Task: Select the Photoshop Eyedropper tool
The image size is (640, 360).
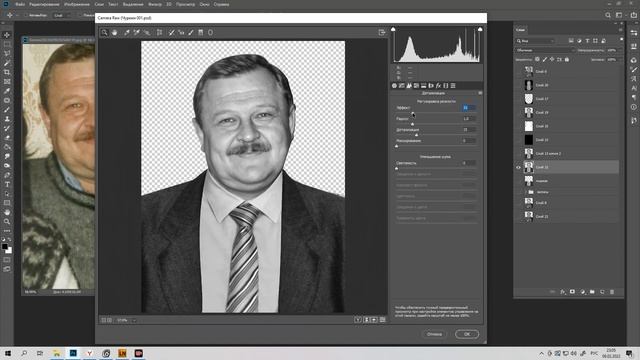Action: pos(7,91)
